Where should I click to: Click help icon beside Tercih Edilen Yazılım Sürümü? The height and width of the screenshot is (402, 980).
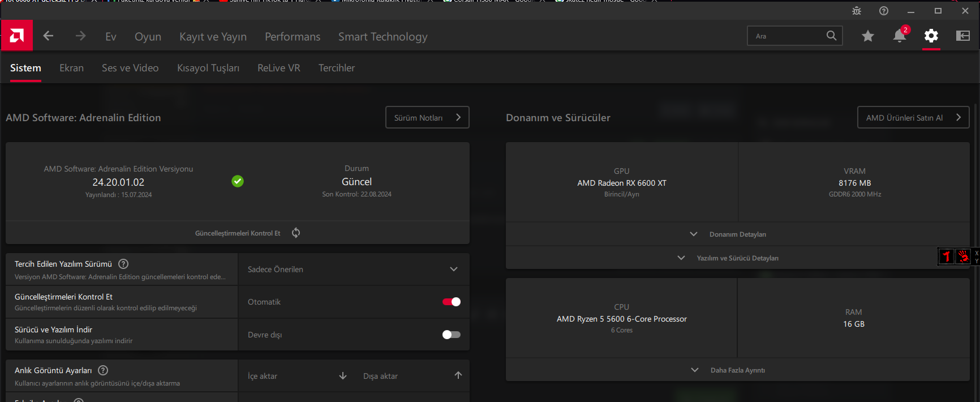[x=123, y=264]
